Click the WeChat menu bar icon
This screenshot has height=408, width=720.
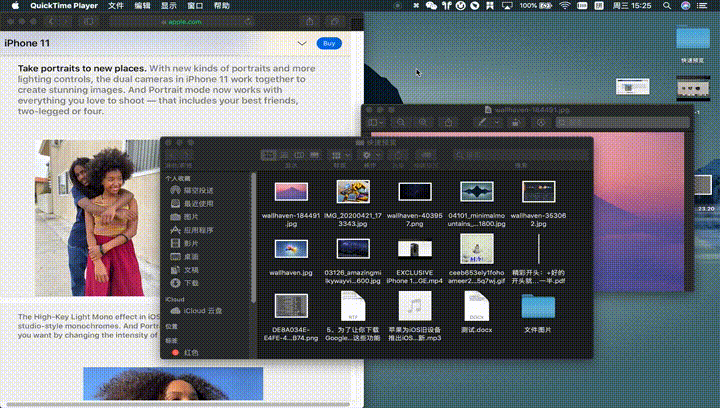[431, 6]
